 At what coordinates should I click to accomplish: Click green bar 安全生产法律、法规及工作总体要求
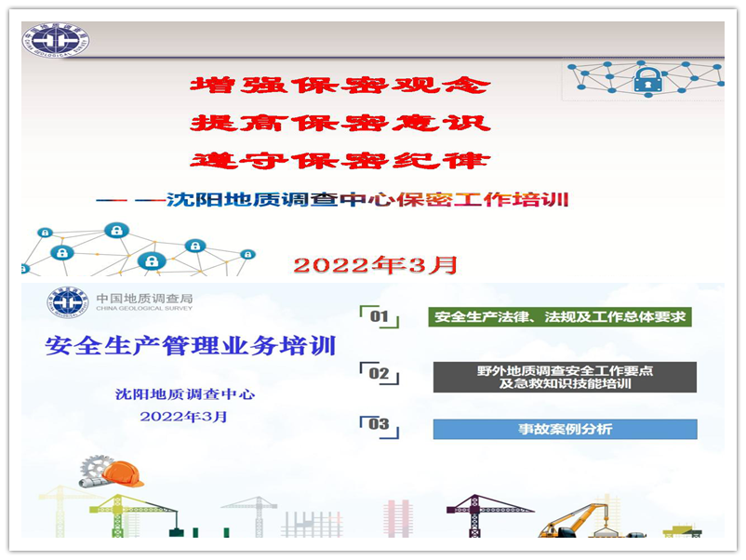tap(560, 317)
